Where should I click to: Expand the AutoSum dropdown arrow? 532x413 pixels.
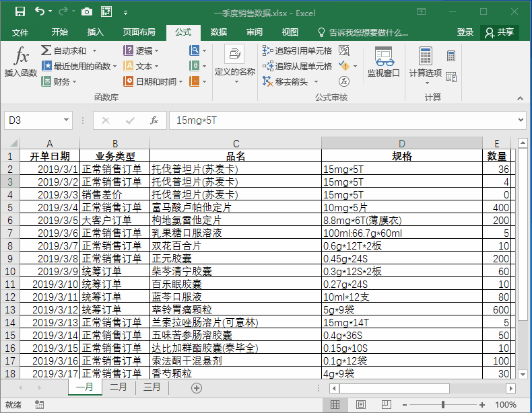[94, 51]
